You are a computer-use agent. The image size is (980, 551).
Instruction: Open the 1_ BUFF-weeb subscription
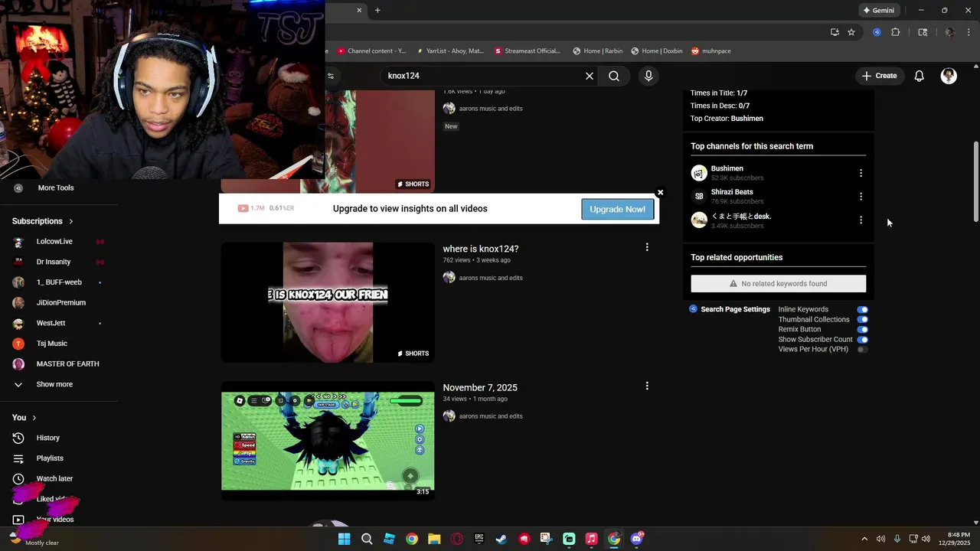[59, 282]
